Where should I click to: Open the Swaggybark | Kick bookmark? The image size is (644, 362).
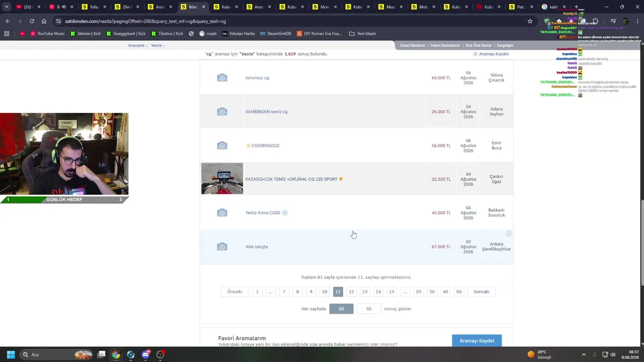click(126, 34)
